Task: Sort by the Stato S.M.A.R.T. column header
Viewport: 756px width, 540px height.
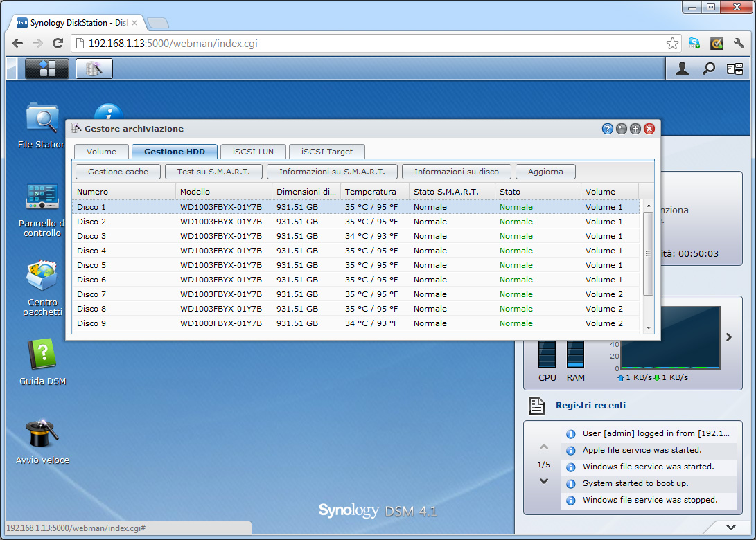Action: click(x=452, y=192)
